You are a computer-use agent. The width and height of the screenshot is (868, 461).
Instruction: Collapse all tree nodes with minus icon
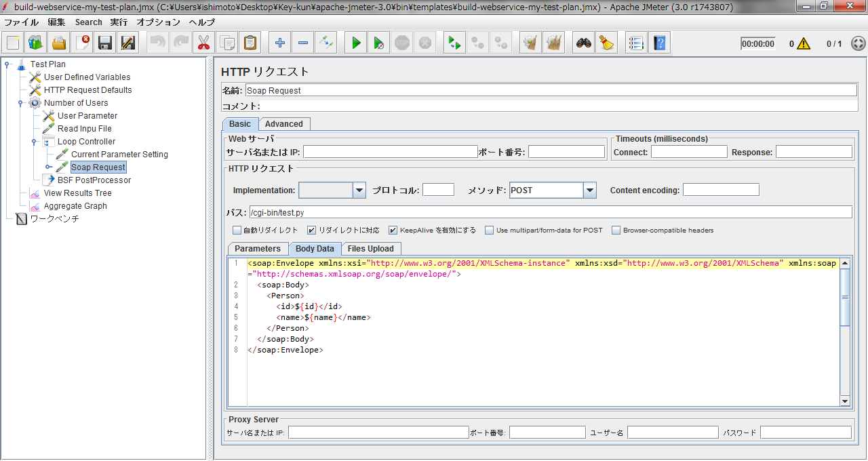point(302,43)
